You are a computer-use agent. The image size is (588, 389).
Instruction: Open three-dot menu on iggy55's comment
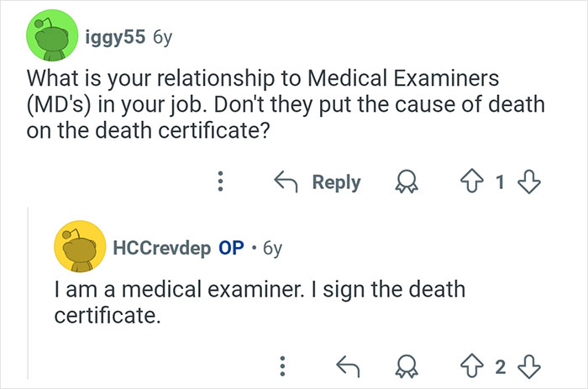[221, 181]
